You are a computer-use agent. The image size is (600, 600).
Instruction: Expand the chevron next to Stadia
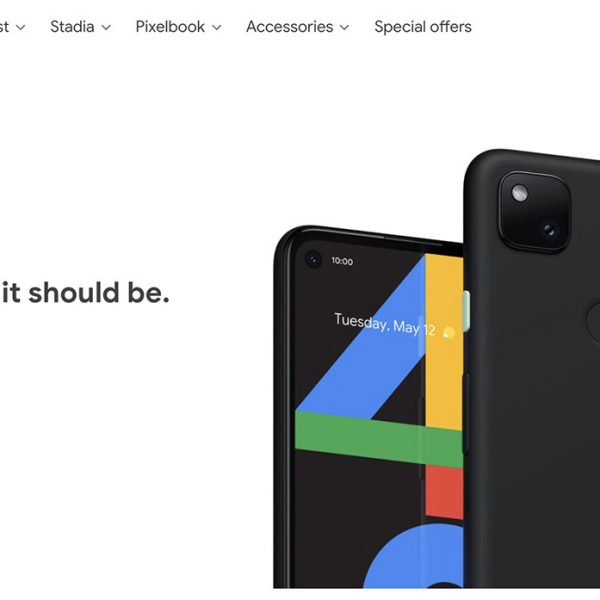tap(106, 28)
